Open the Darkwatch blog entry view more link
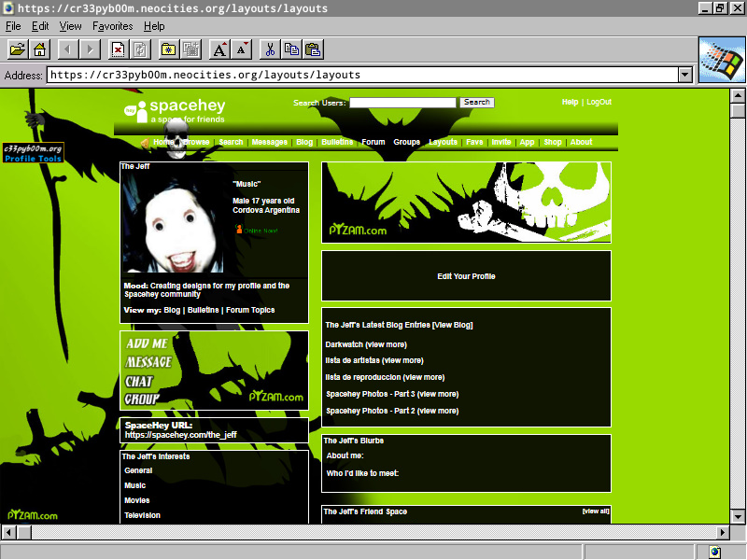Screen dimensions: 747x560 (x=386, y=344)
